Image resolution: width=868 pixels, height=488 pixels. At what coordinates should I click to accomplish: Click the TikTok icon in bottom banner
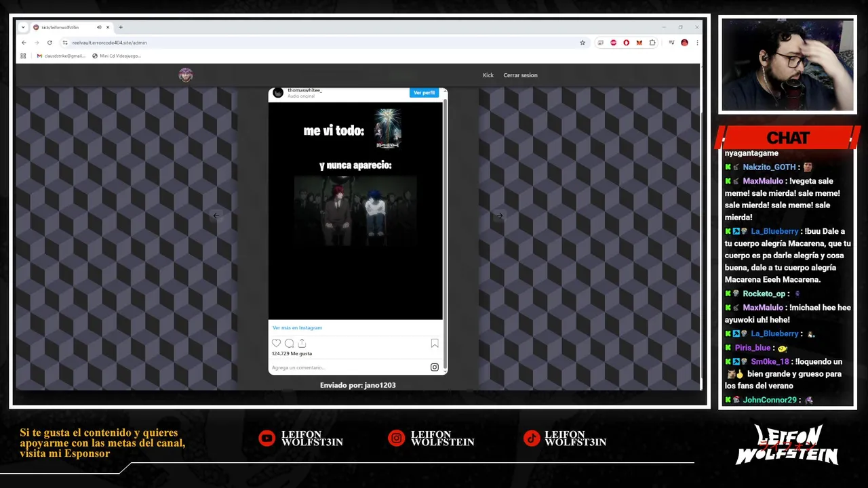pyautogui.click(x=531, y=439)
